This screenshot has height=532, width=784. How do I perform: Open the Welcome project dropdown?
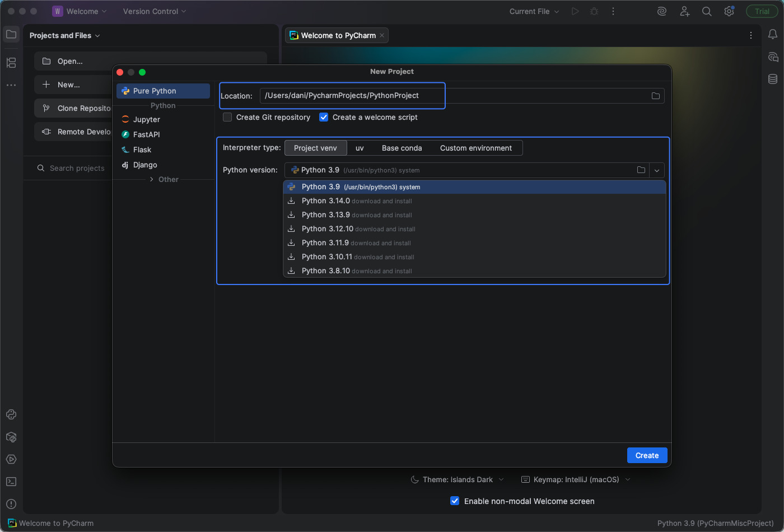pos(79,11)
